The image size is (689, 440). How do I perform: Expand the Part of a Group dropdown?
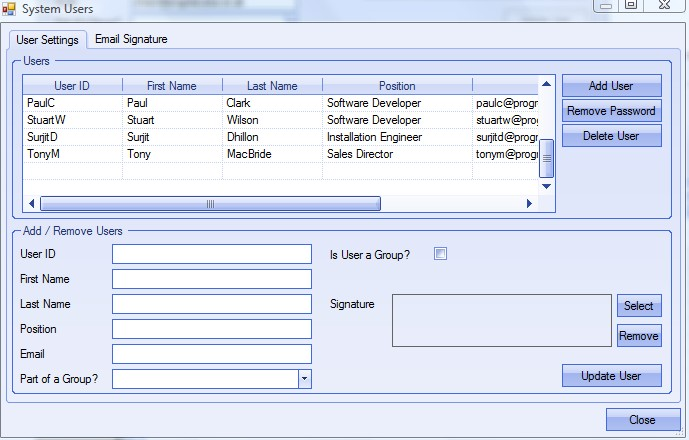304,379
